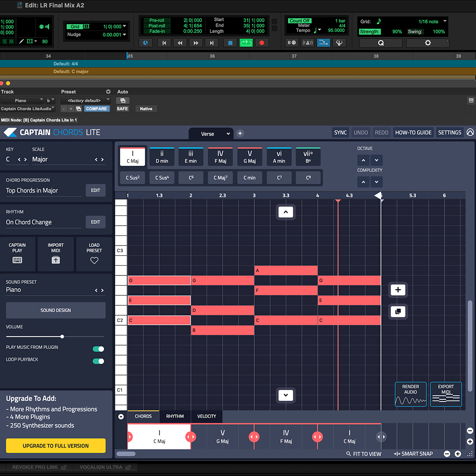
Task: Adjust the Volume slider handle
Action: [62, 337]
